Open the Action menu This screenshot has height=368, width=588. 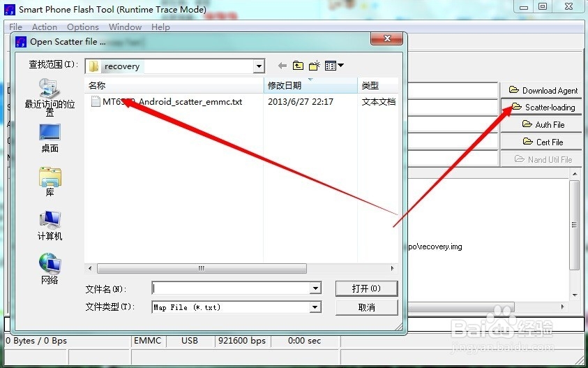click(x=44, y=27)
